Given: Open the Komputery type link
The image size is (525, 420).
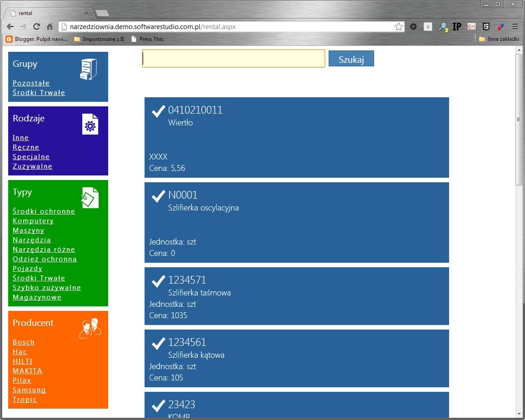Looking at the screenshot, I should click(x=33, y=221).
